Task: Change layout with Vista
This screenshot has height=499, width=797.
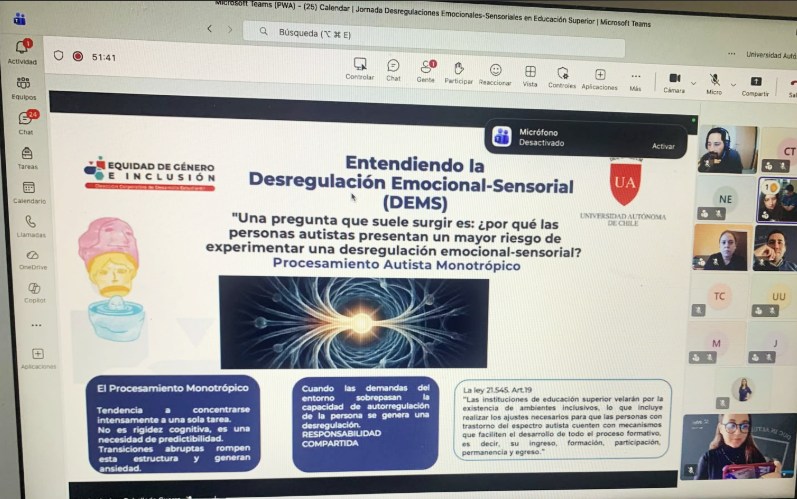Action: click(x=530, y=76)
